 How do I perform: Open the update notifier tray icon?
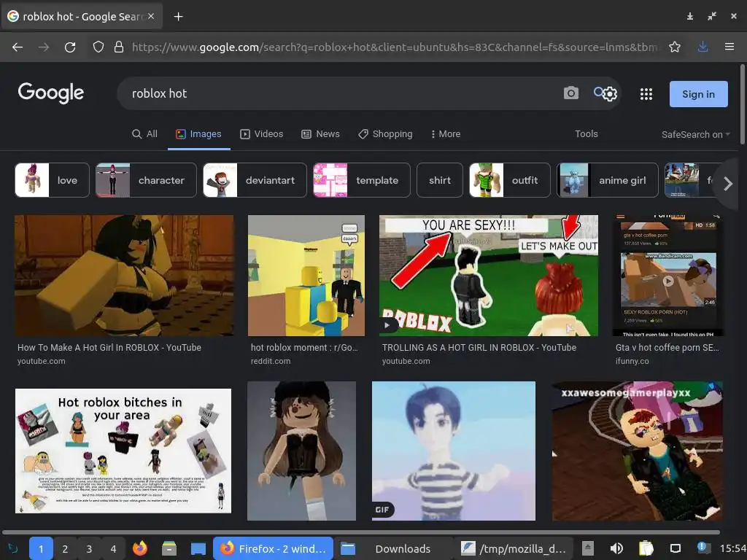coord(704,548)
